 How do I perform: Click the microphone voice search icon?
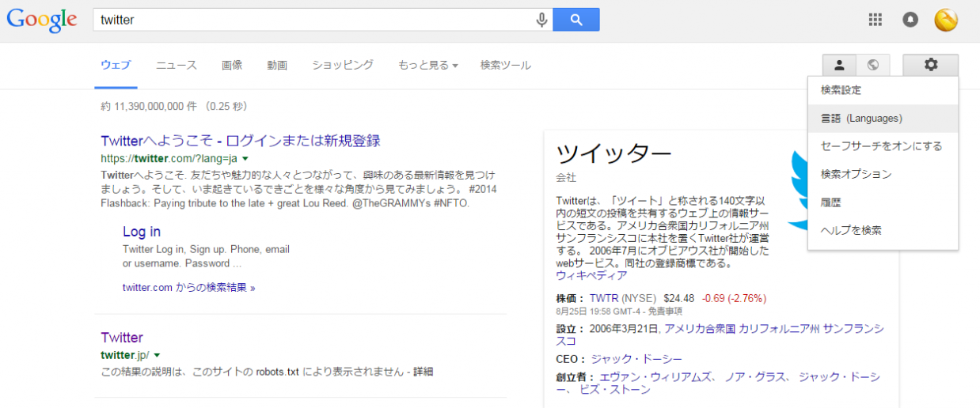point(542,20)
